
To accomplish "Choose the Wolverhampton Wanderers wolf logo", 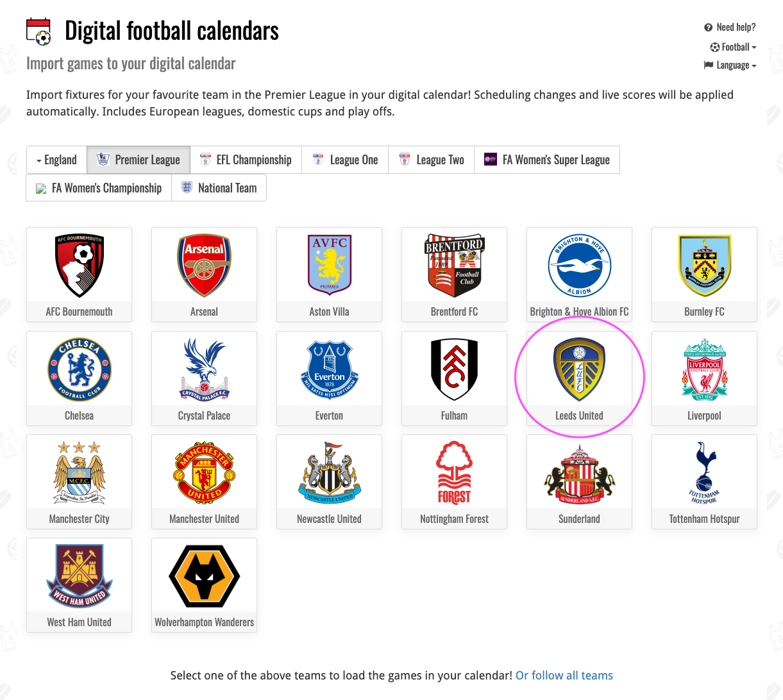I will (204, 576).
